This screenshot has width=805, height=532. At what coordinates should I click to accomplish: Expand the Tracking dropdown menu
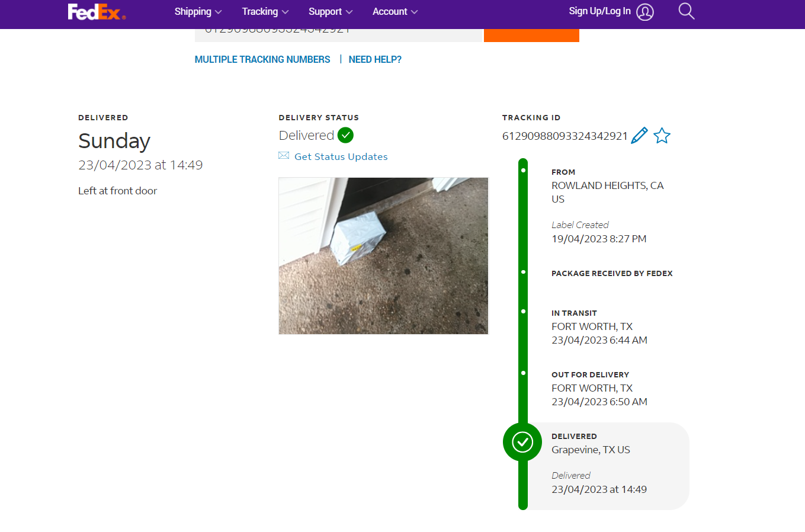[x=265, y=12]
